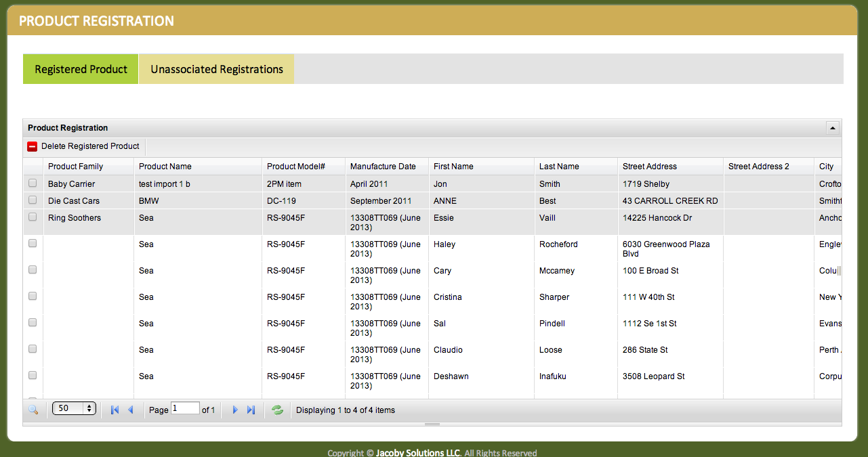868x457 pixels.
Task: Click the first name 'Essie' cell
Action: [x=482, y=222]
